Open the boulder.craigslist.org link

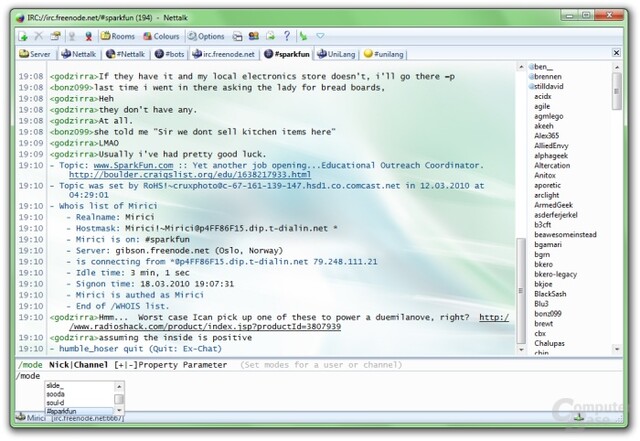pos(190,175)
